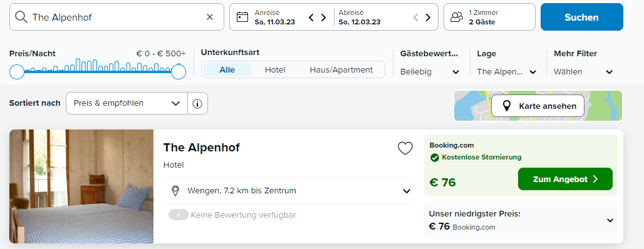Clear the search field with the X icon
This screenshot has height=249, width=644.
210,17
